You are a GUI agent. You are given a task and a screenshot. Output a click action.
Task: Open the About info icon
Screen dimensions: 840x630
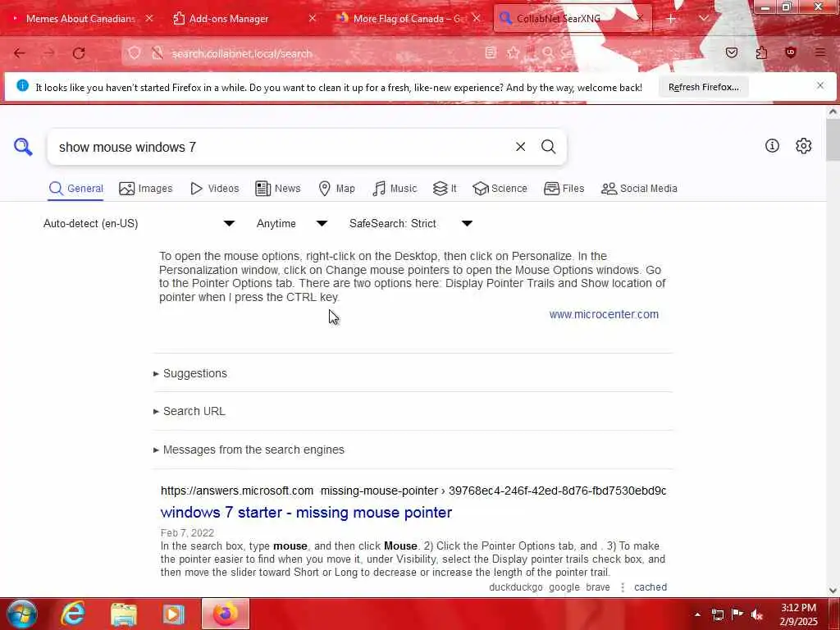pyautogui.click(x=772, y=146)
